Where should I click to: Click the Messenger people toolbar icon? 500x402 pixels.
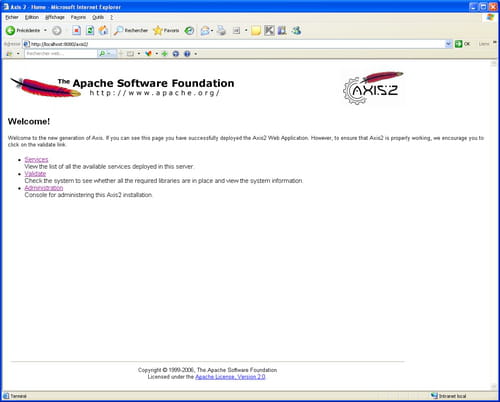(296, 31)
